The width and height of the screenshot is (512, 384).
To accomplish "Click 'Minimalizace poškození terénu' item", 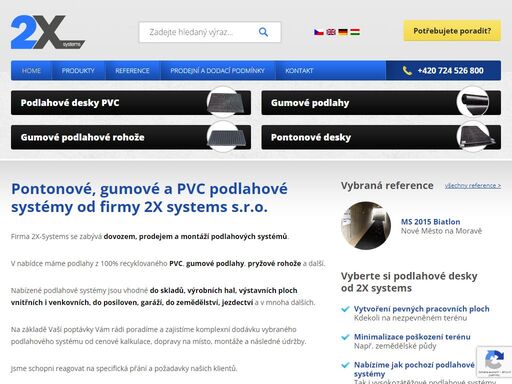I will tap(412, 337).
